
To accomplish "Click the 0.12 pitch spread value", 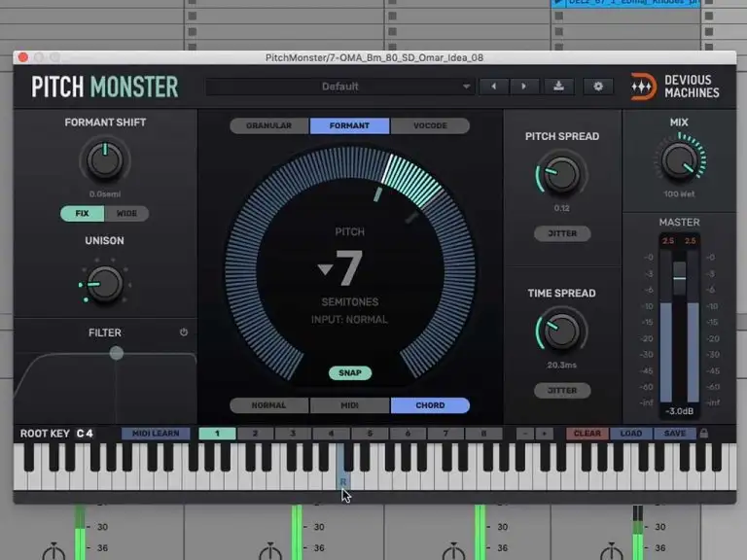I will click(561, 208).
